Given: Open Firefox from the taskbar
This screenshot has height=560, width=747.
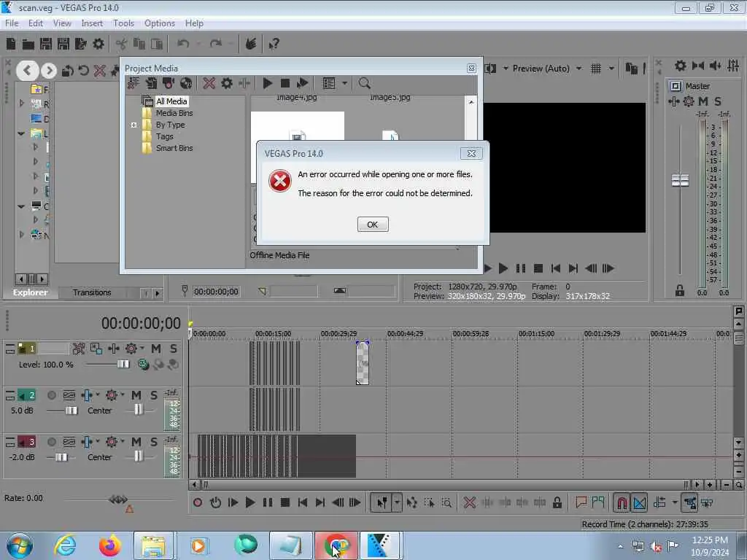Looking at the screenshot, I should (109, 545).
